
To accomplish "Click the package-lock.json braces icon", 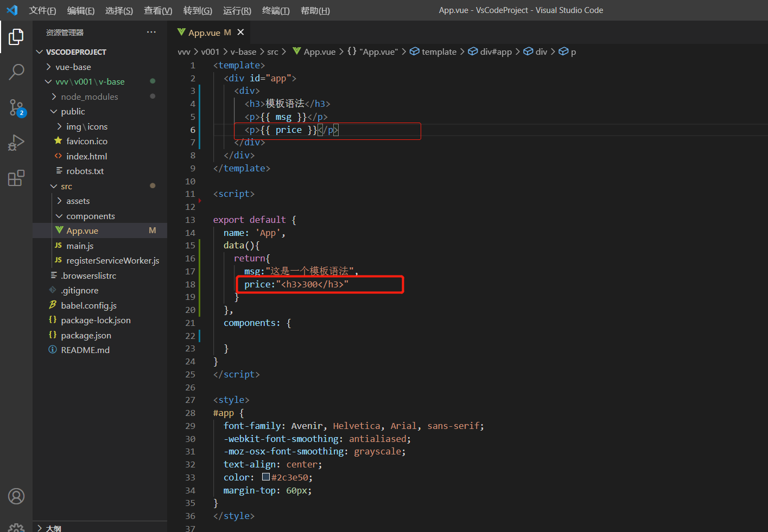I will (53, 320).
